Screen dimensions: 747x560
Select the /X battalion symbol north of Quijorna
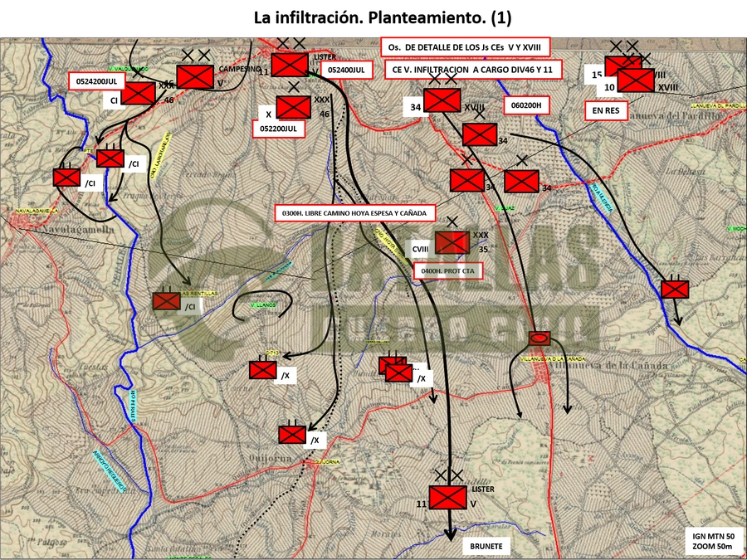point(291,434)
